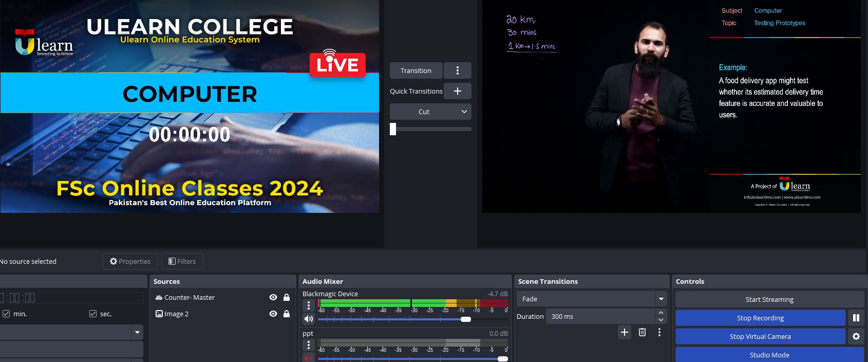Screen dimensions: 868x362
Task: Click the No source selected label
Action: click(x=28, y=261)
